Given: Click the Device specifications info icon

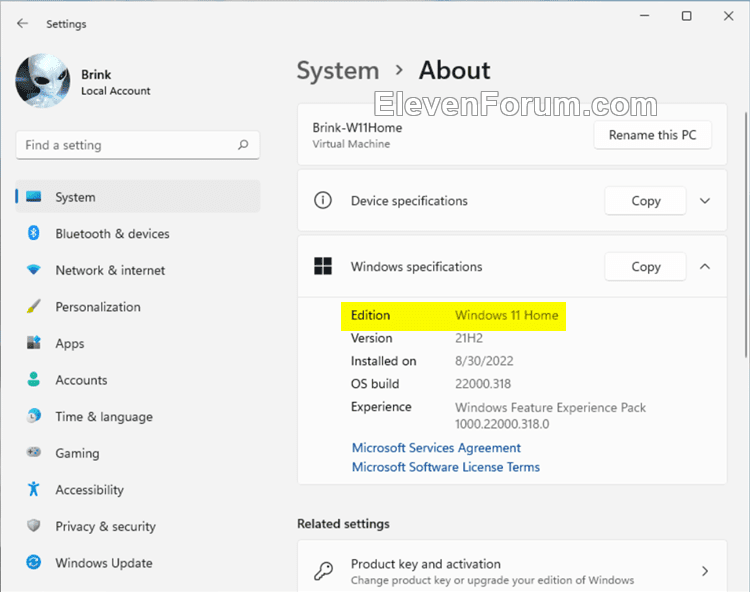Looking at the screenshot, I should (x=323, y=200).
